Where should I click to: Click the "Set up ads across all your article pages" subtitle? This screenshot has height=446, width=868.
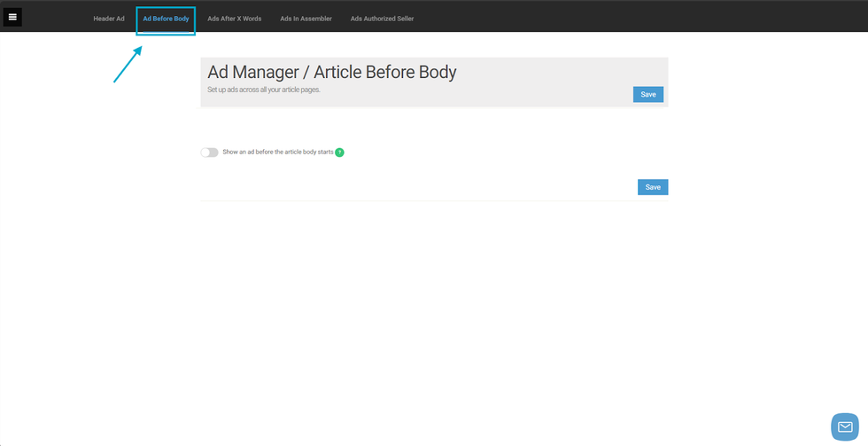click(x=263, y=90)
